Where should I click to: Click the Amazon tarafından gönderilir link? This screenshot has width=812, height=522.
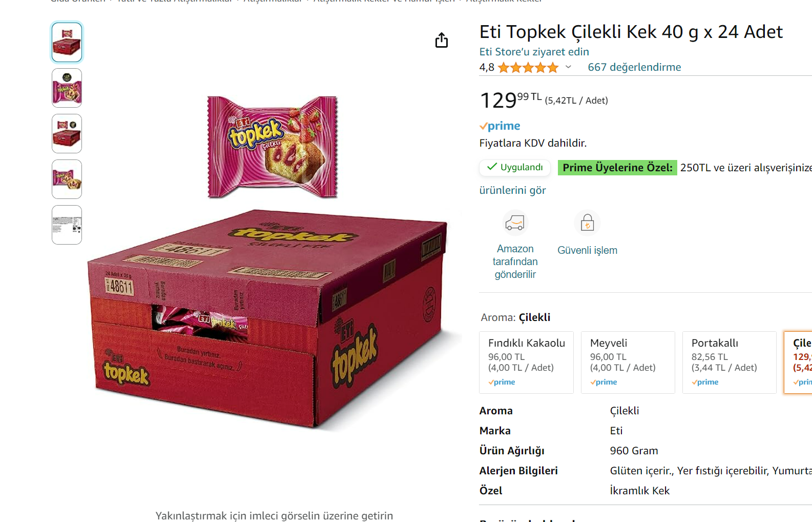pyautogui.click(x=515, y=262)
